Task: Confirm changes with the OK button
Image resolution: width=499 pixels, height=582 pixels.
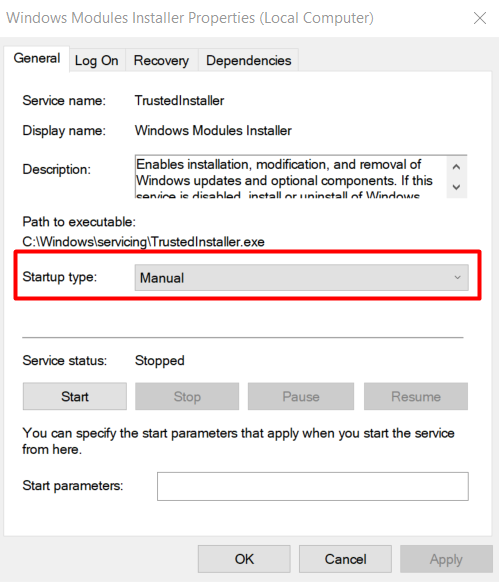Action: click(244, 559)
